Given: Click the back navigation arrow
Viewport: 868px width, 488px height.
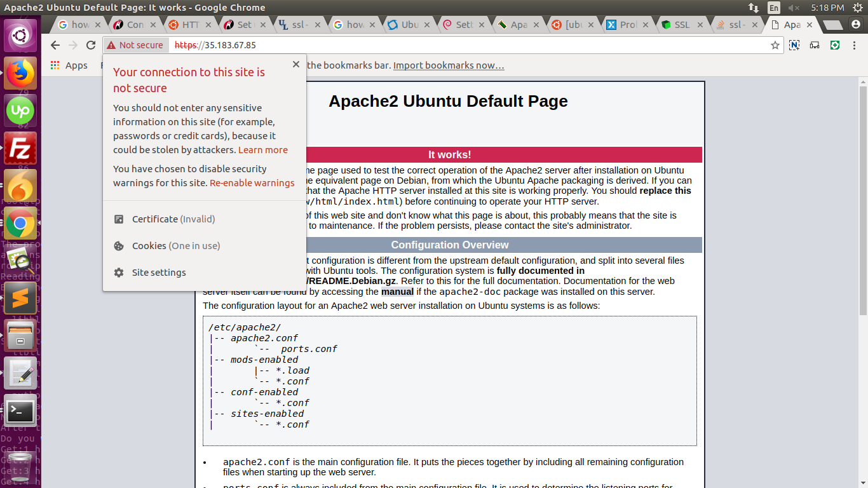Looking at the screenshot, I should [x=55, y=45].
